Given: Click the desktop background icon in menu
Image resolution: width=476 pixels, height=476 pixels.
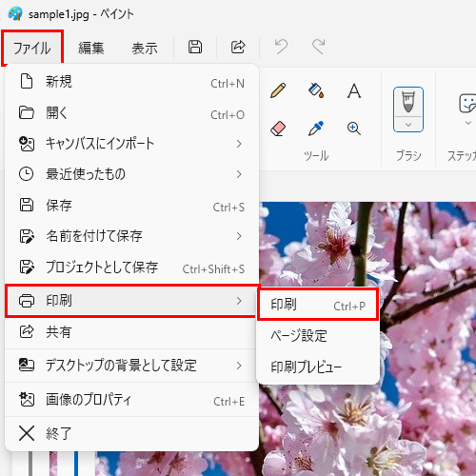Looking at the screenshot, I should [x=27, y=365].
